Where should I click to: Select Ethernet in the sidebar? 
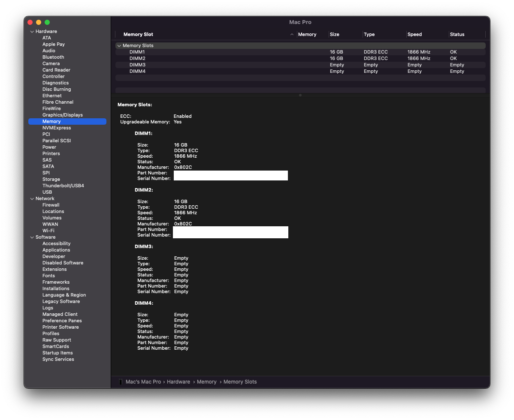(x=52, y=96)
